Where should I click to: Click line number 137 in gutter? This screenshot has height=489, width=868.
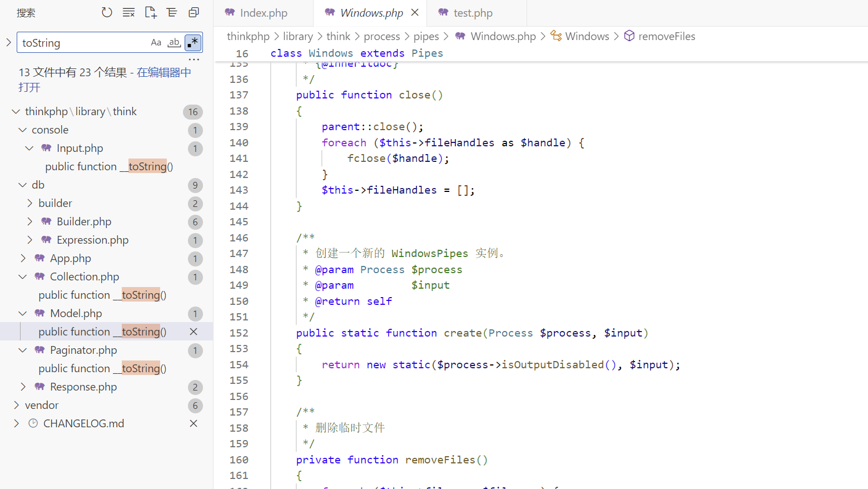[239, 95]
